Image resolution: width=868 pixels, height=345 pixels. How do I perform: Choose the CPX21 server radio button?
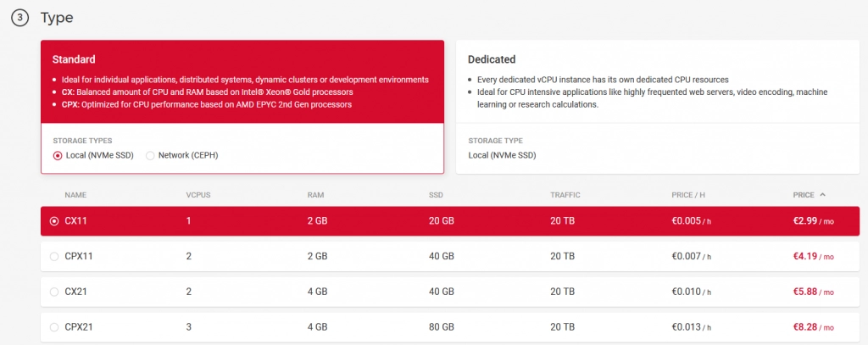54,327
